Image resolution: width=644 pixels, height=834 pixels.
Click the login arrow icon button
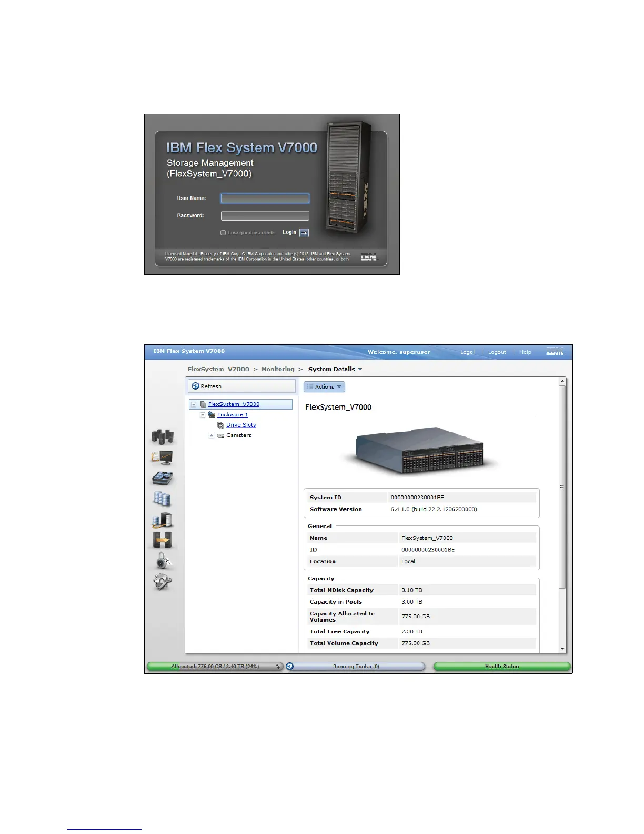[304, 233]
